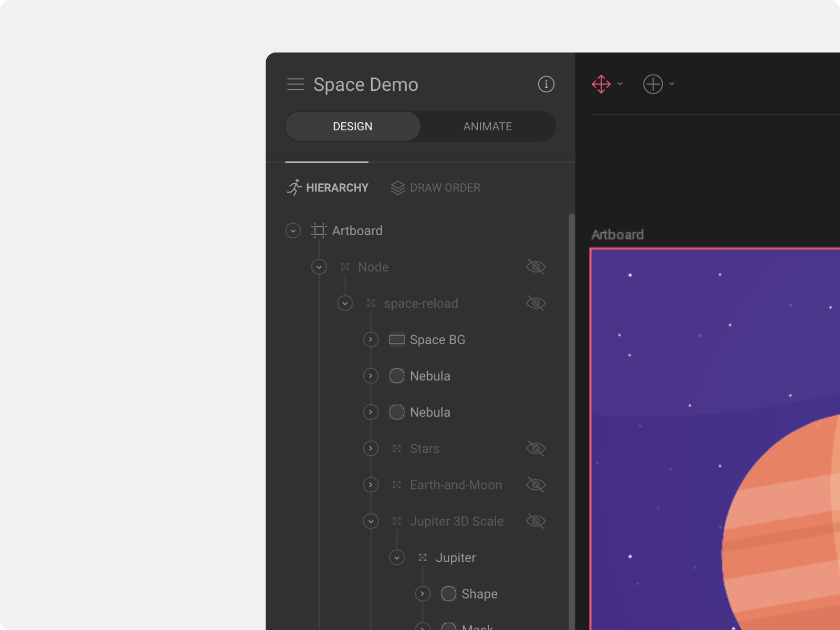Select the space-reload row label

(421, 303)
